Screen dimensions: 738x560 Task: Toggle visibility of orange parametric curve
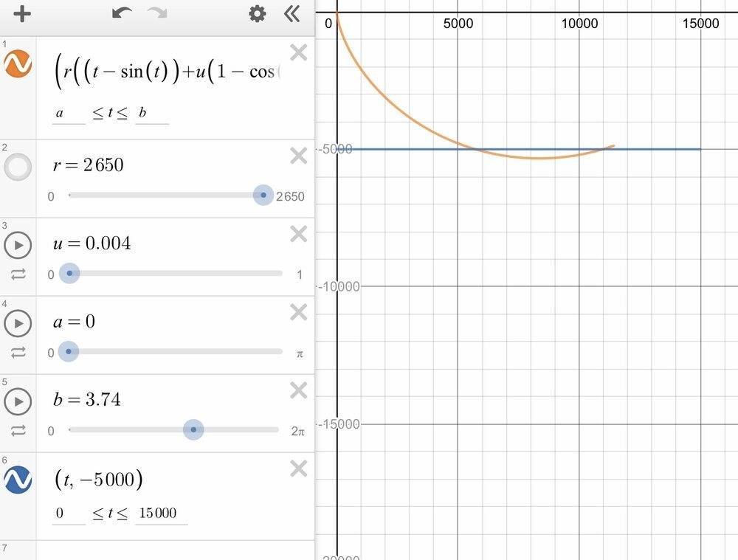(18, 63)
